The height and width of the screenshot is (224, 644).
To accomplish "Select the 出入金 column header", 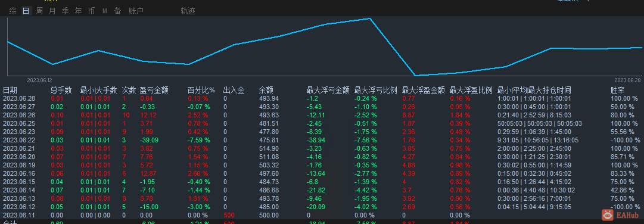I will 234,90.
